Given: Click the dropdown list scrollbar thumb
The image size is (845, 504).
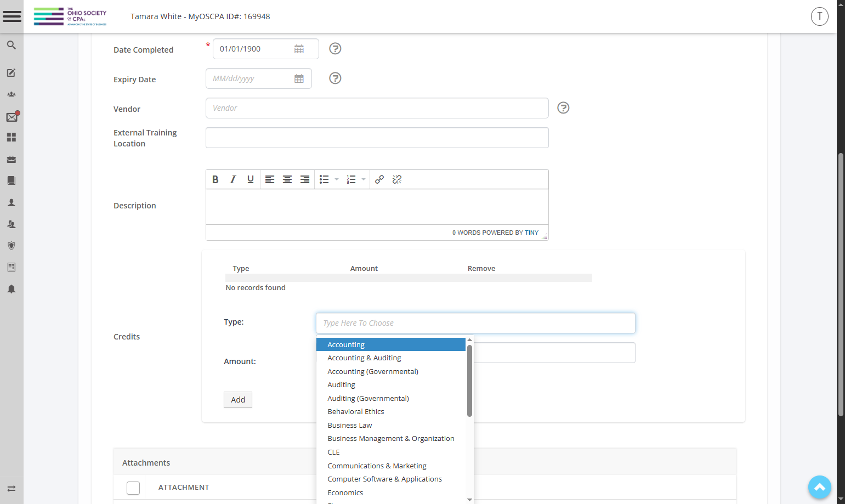Looking at the screenshot, I should coord(469,380).
